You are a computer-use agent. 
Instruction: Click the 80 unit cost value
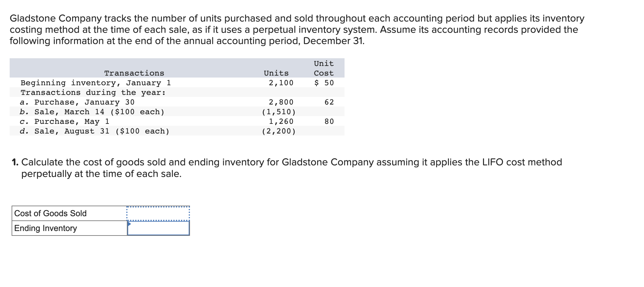(329, 122)
